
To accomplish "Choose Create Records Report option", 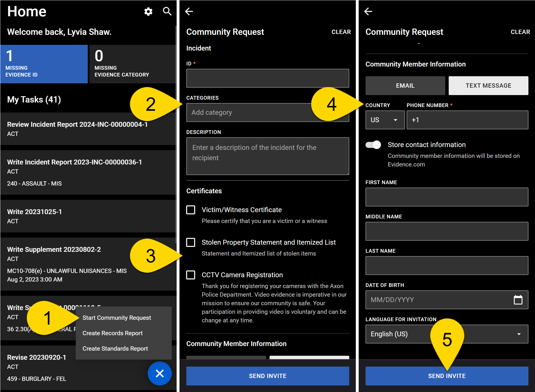I will pos(113,333).
